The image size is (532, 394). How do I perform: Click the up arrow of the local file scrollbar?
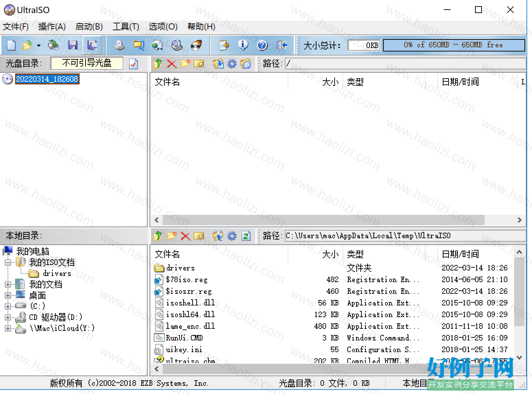point(519,253)
